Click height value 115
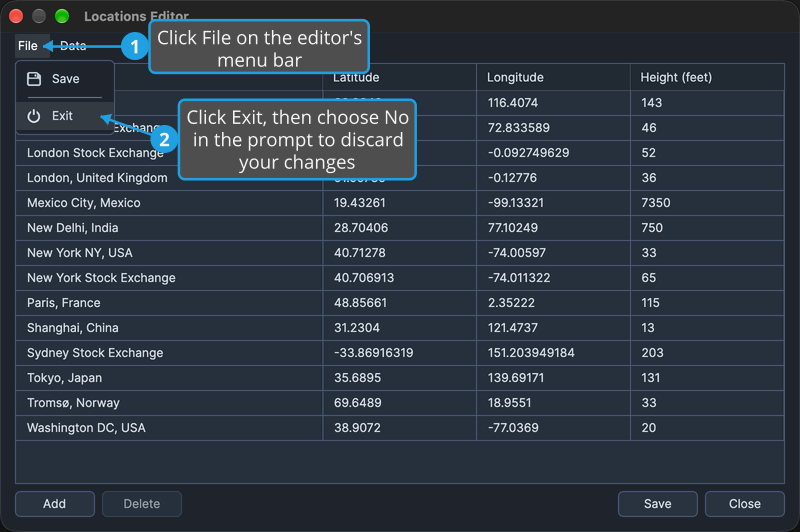Screen dimensions: 800x532 click(x=651, y=303)
